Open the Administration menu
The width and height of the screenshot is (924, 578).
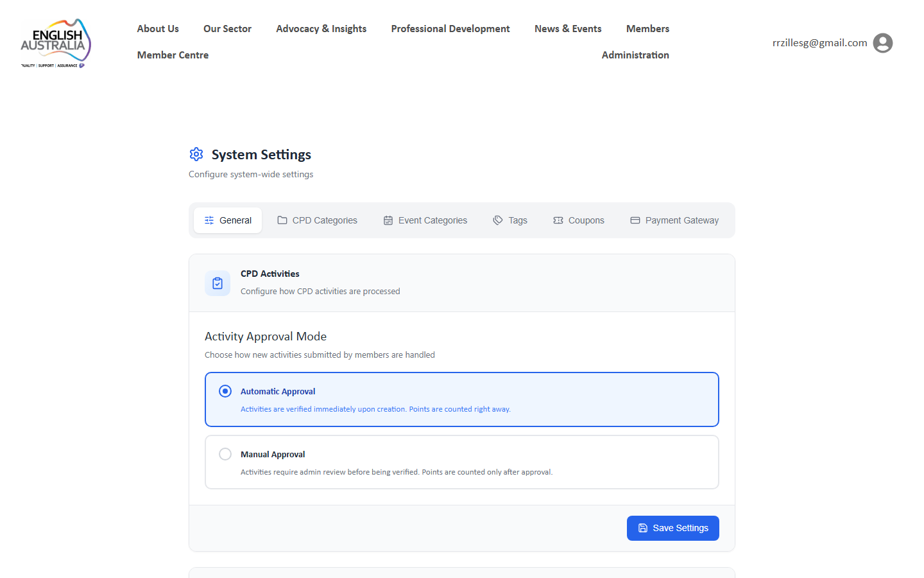(x=635, y=55)
